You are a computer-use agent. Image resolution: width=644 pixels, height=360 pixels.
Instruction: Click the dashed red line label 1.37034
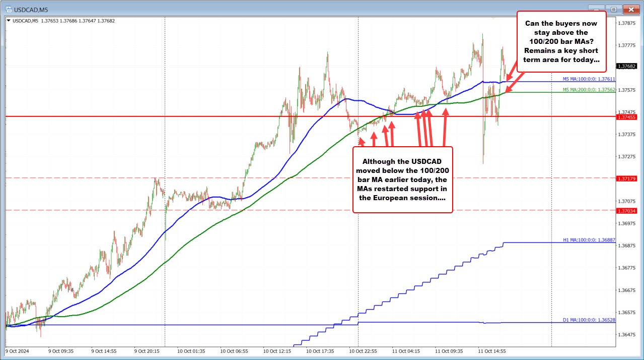[627, 211]
